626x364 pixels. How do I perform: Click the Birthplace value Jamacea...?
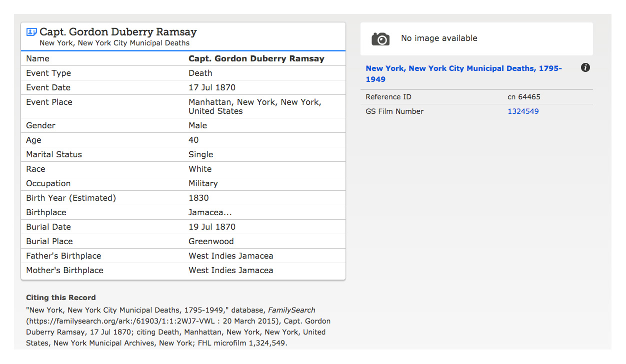(x=210, y=212)
